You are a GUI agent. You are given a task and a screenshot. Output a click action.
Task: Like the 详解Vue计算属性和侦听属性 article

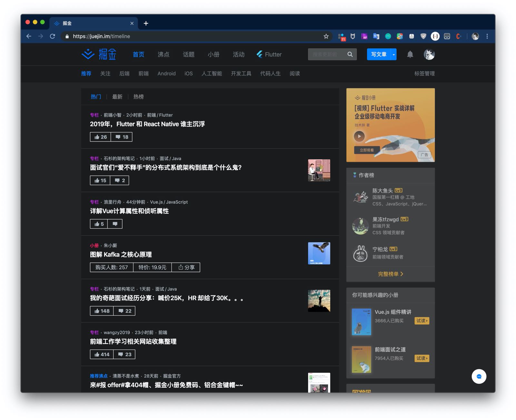pyautogui.click(x=99, y=224)
